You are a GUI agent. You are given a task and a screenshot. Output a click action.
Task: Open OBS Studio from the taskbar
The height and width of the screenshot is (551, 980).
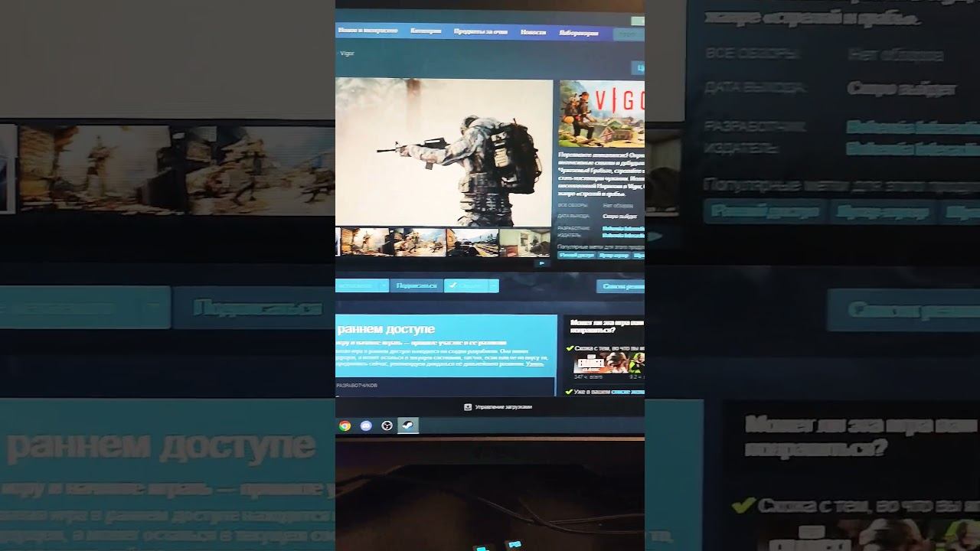(387, 425)
